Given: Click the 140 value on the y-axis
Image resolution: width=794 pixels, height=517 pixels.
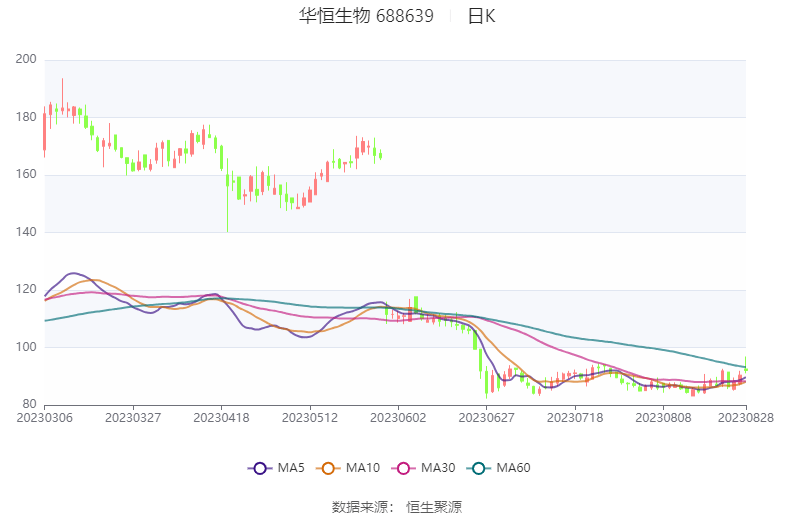Looking at the screenshot, I should (x=26, y=232).
